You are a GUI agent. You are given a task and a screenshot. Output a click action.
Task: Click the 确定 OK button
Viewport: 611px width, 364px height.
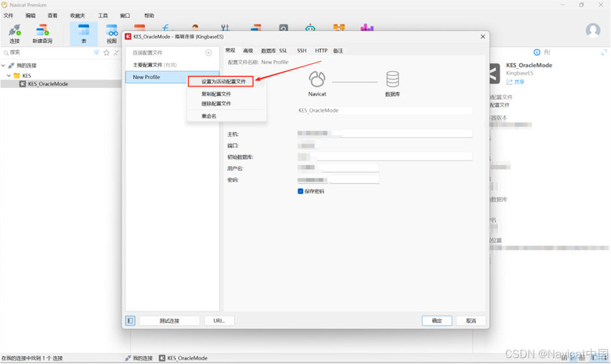[437, 320]
